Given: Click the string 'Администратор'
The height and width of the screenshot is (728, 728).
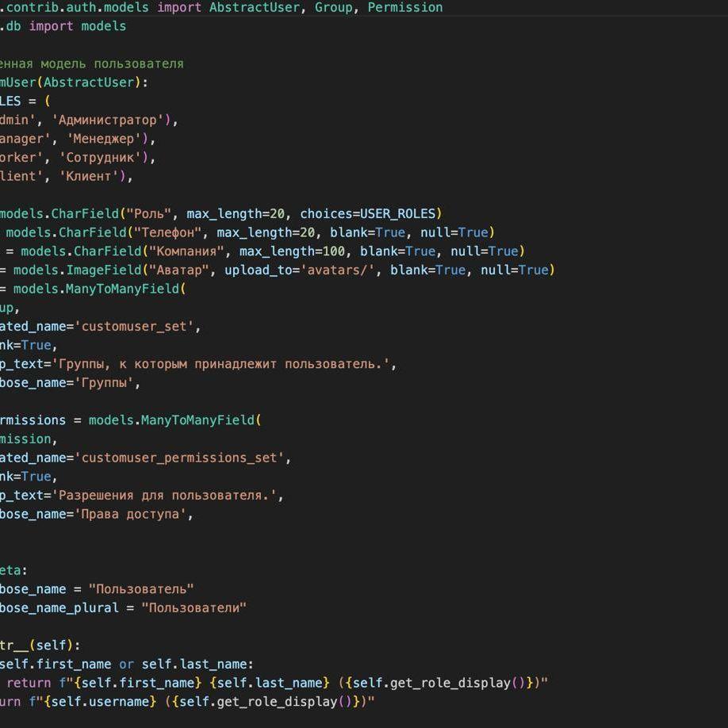Looking at the screenshot, I should 107,121.
